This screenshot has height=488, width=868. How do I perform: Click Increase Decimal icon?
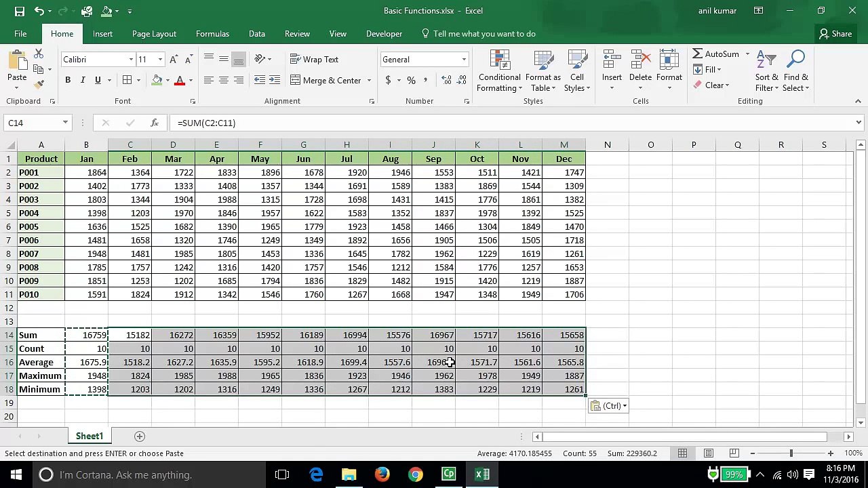[446, 80]
